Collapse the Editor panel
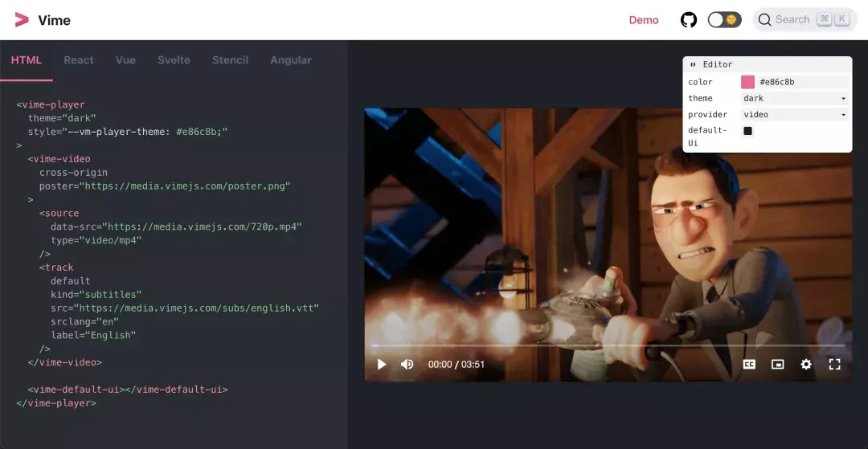This screenshot has height=449, width=868. (x=693, y=65)
